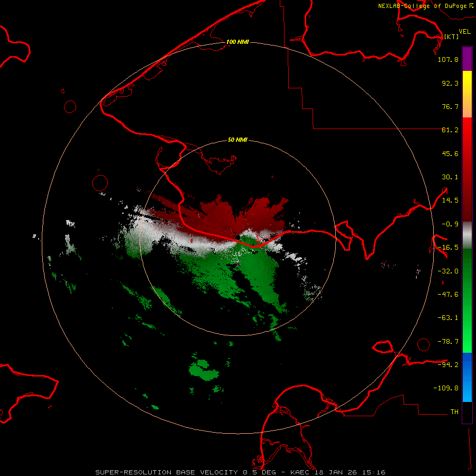
Task: Click the -0.9 legend value
Action: point(450,224)
